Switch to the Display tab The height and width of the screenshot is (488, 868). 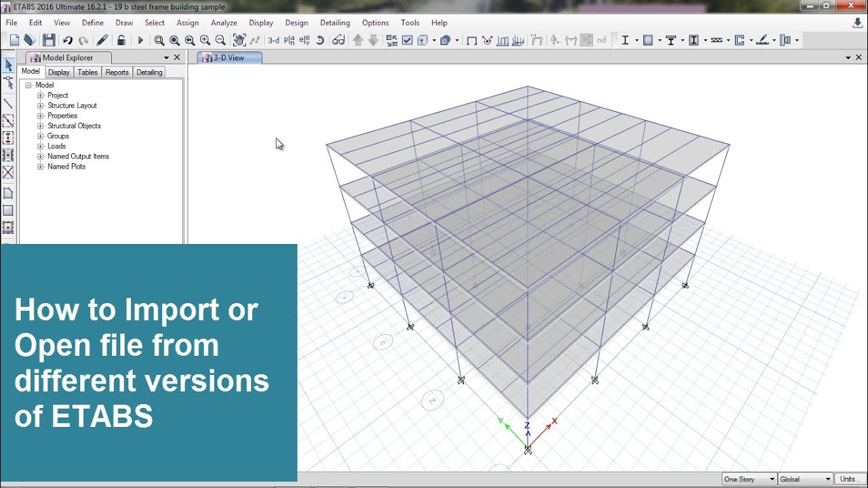[x=59, y=73]
